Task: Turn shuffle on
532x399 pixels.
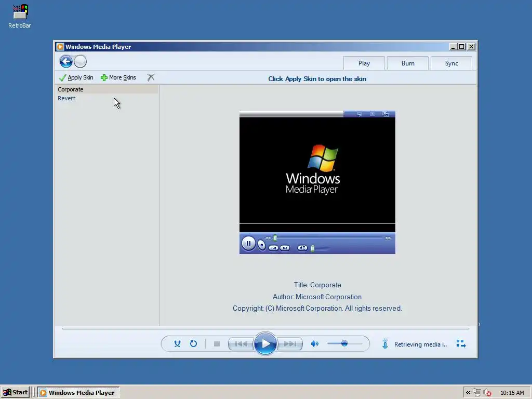Action: click(177, 344)
